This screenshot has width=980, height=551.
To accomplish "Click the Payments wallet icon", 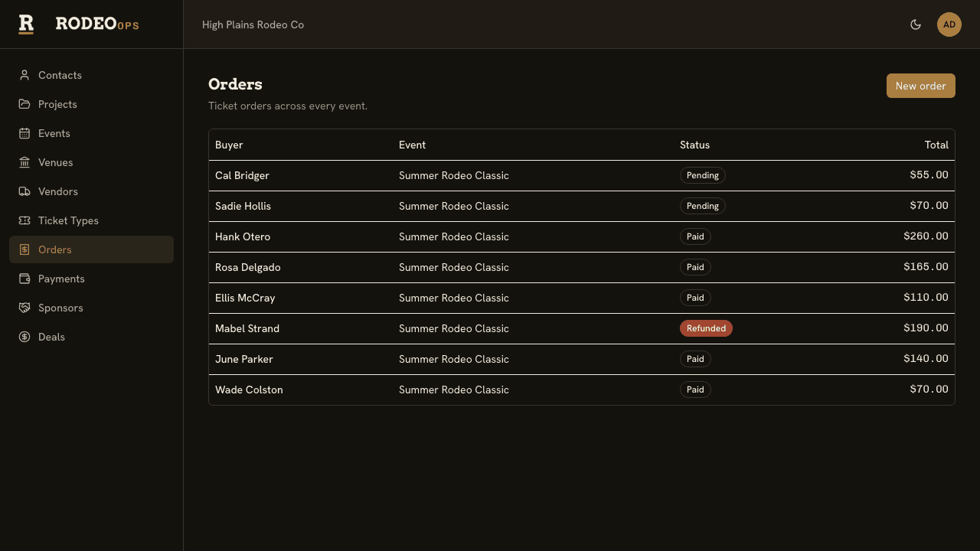I will [x=24, y=279].
